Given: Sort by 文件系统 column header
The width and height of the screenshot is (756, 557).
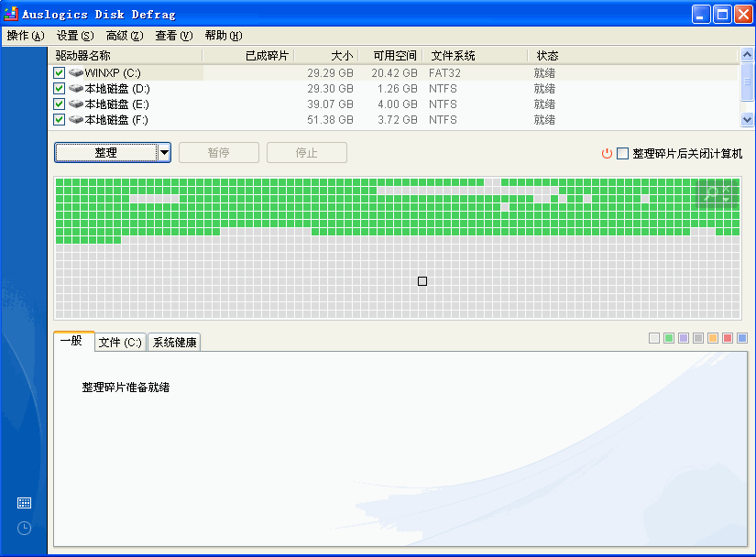Looking at the screenshot, I should [x=475, y=56].
